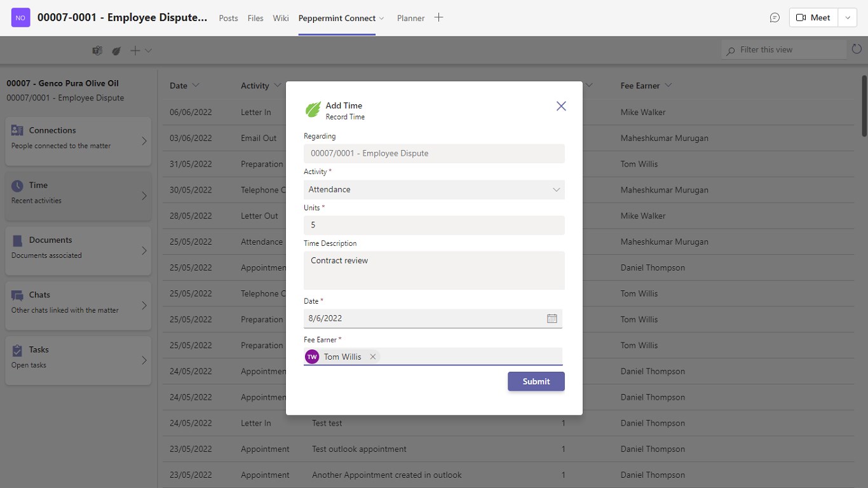Add a new tab with plus icon
The height and width of the screenshot is (488, 868).
438,18
